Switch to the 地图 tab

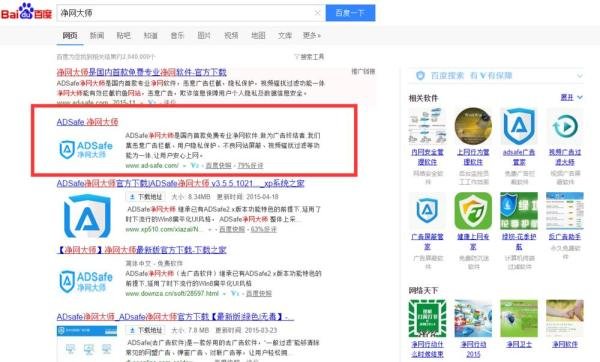tap(258, 36)
